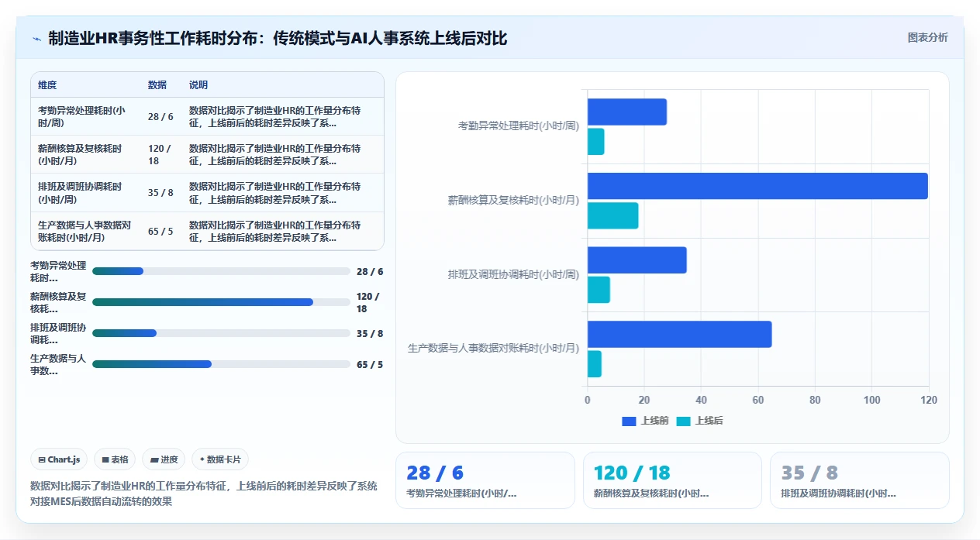Click table value 28 / 6
Screen dimensions: 980x540
click(160, 117)
